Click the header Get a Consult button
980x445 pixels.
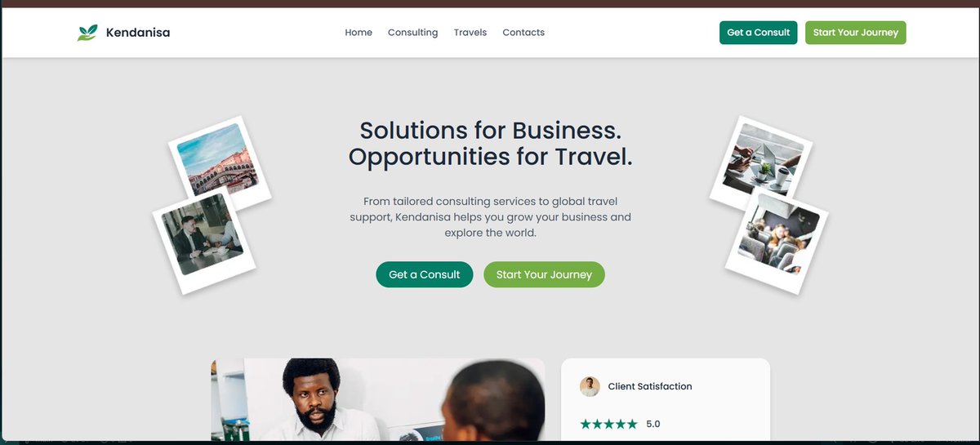[758, 33]
